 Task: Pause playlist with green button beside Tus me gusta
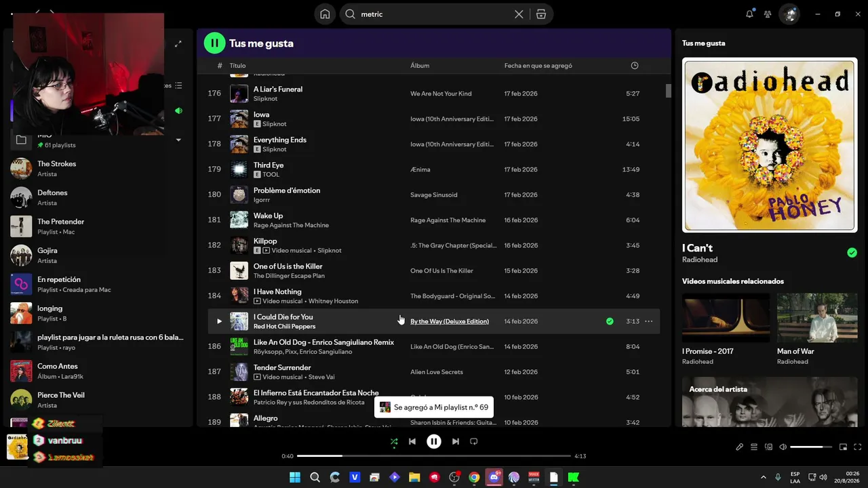(x=214, y=43)
